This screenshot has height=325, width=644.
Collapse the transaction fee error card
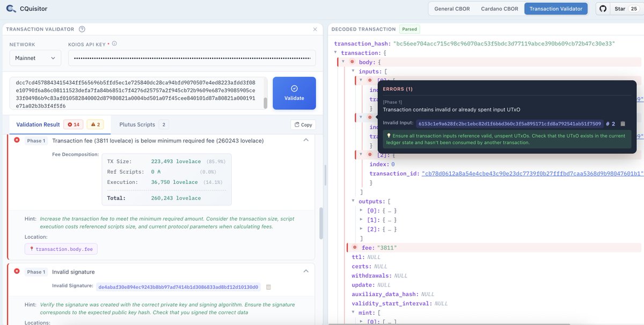coord(306,140)
